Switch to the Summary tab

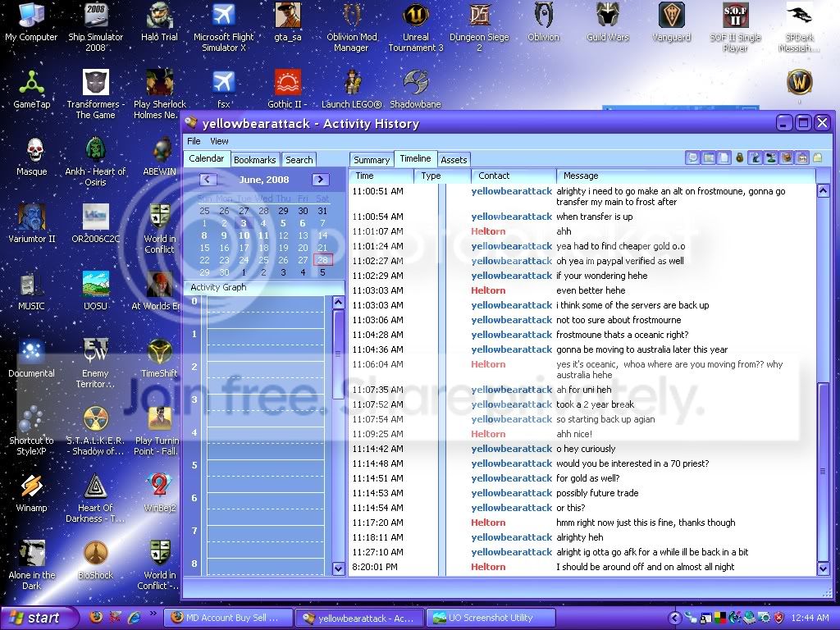click(372, 160)
